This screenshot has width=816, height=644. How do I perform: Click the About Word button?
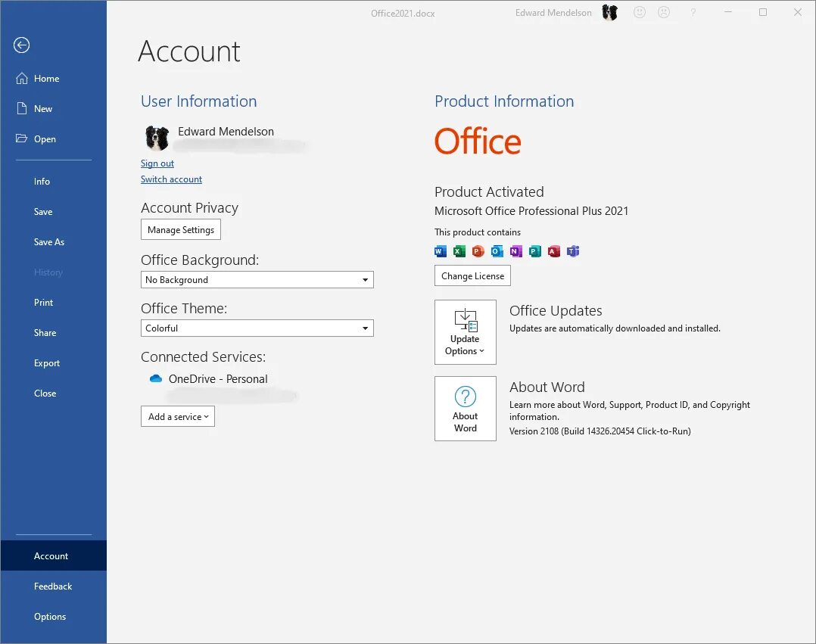tap(465, 408)
